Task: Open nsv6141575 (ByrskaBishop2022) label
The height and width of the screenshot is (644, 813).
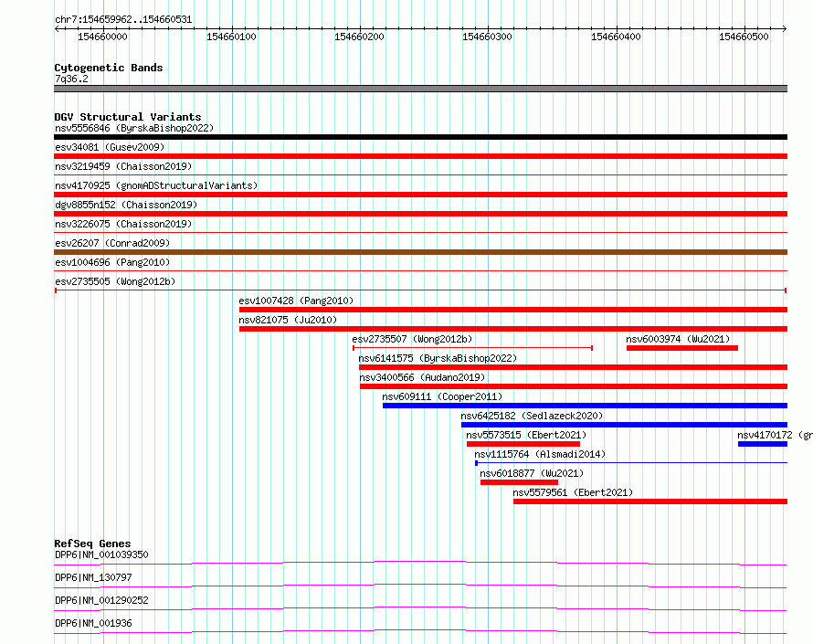Action: pos(438,358)
